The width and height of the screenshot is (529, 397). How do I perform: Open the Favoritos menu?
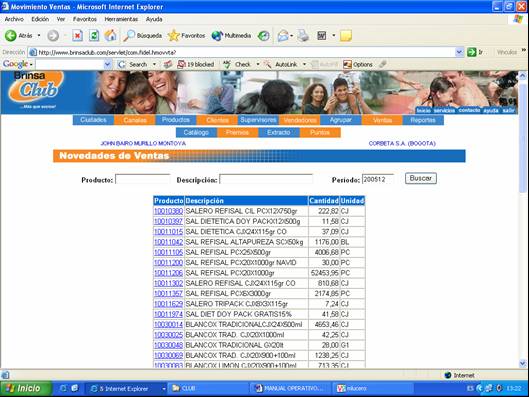(x=85, y=19)
